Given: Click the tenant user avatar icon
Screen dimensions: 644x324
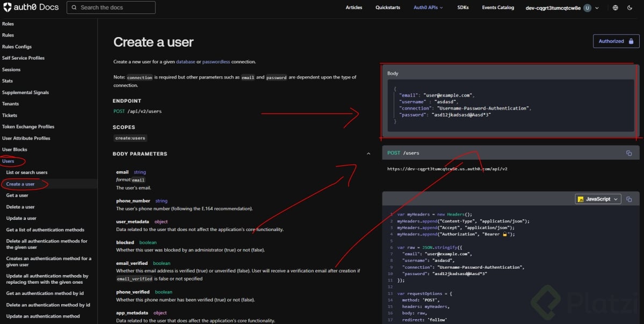Looking at the screenshot, I should pyautogui.click(x=587, y=8).
